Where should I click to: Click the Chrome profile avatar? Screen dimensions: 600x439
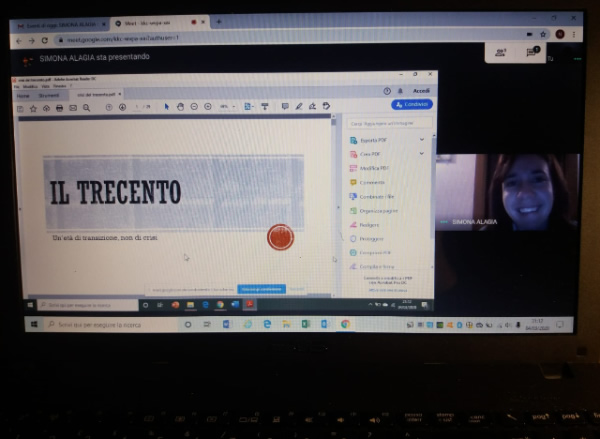pyautogui.click(x=560, y=34)
